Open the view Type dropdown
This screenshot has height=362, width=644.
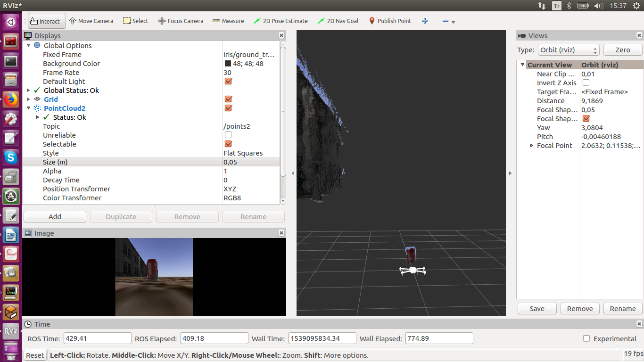tap(568, 50)
